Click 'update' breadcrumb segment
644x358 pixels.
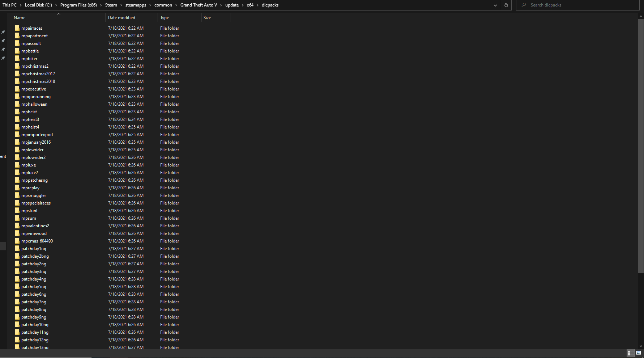(232, 5)
